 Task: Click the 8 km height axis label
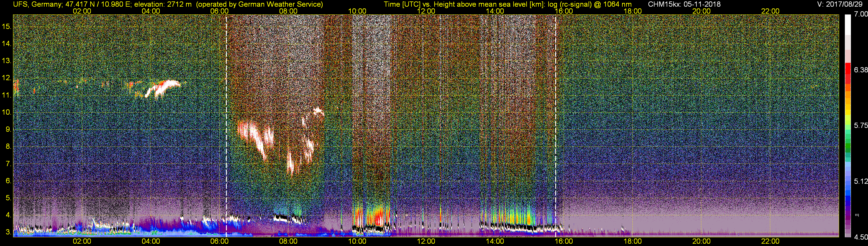8,147
